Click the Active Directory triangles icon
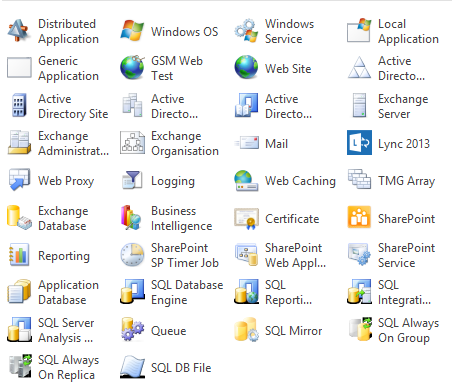452x389 pixels. pos(359,68)
